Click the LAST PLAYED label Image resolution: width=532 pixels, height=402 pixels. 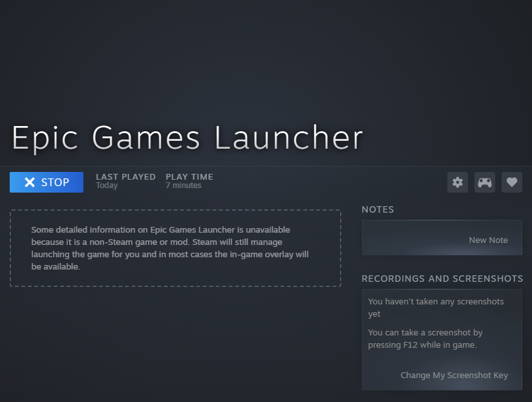(125, 176)
